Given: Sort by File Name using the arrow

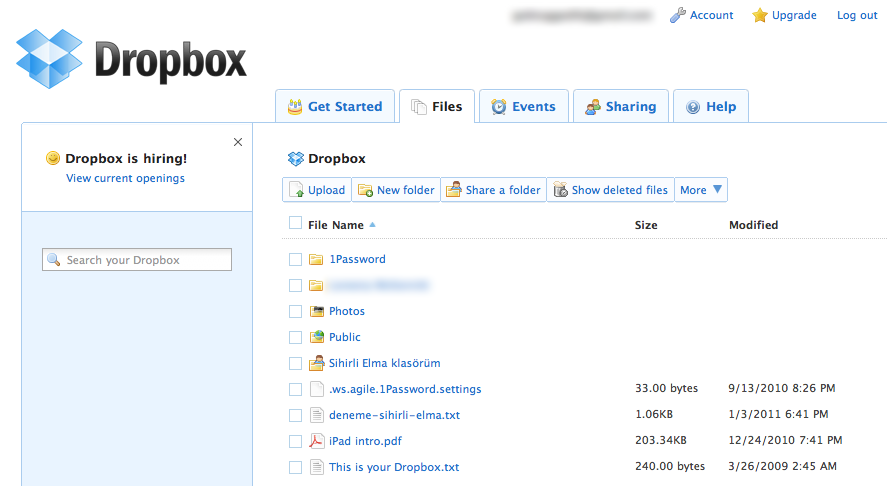Looking at the screenshot, I should (373, 225).
